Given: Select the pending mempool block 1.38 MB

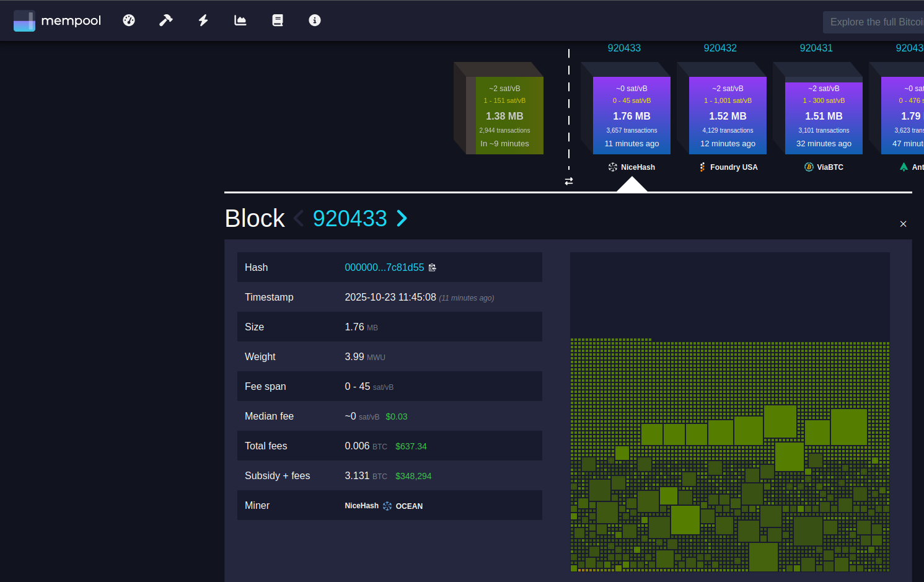Looking at the screenshot, I should click(x=504, y=116).
